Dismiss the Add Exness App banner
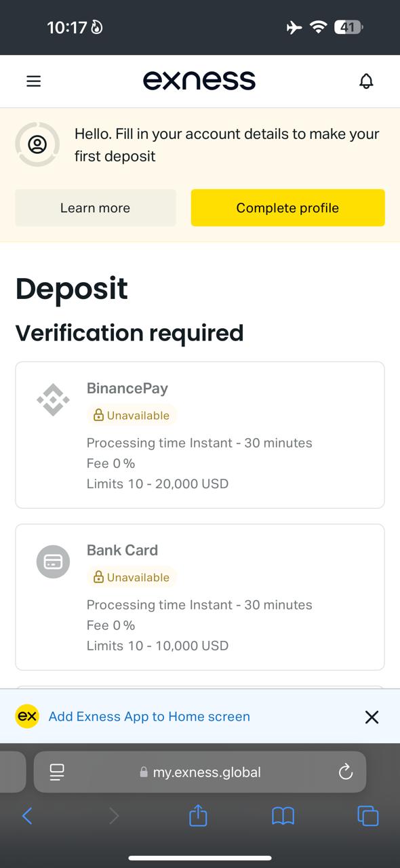 [x=372, y=717]
